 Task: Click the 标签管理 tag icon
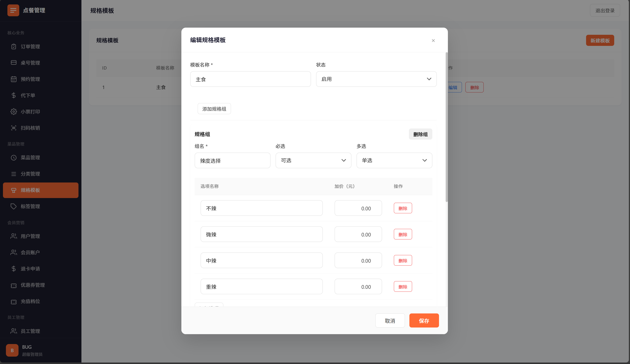click(x=14, y=206)
